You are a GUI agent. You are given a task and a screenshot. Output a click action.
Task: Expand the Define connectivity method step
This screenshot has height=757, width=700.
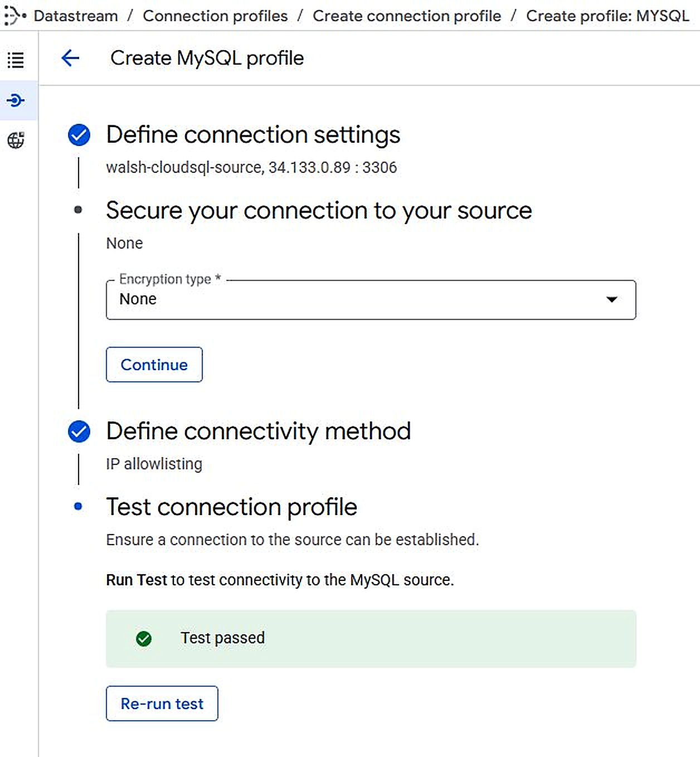[259, 431]
